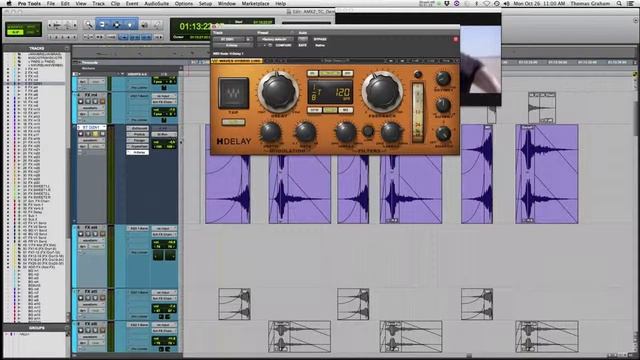Viewport: 640px width, 360px height.
Task: Open the Track menu
Action: (x=98, y=3)
